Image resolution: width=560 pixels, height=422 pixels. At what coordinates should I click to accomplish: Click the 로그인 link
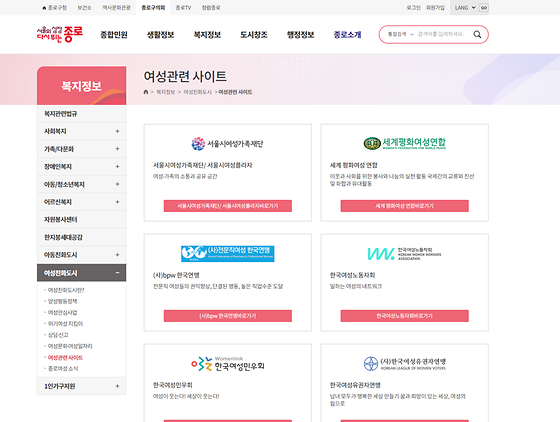tap(414, 7)
